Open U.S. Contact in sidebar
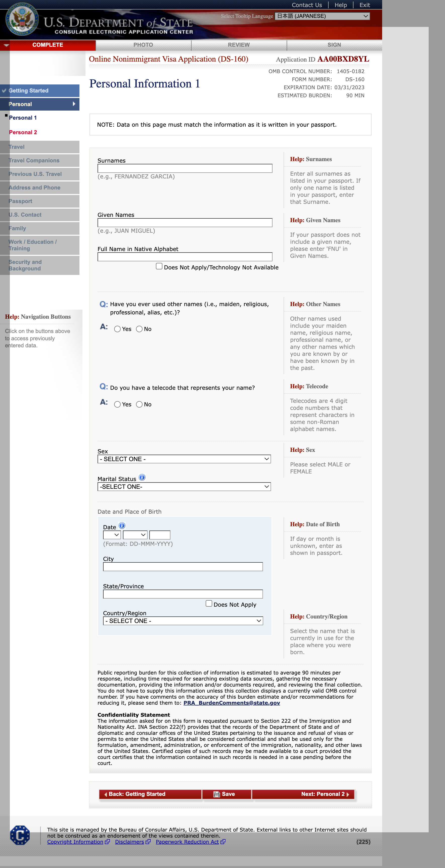The image size is (445, 868). point(40,215)
